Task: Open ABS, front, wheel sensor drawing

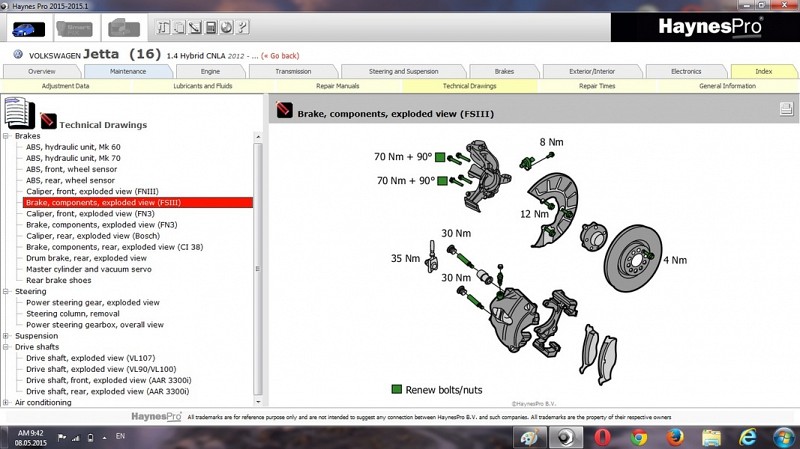Action: (71, 169)
